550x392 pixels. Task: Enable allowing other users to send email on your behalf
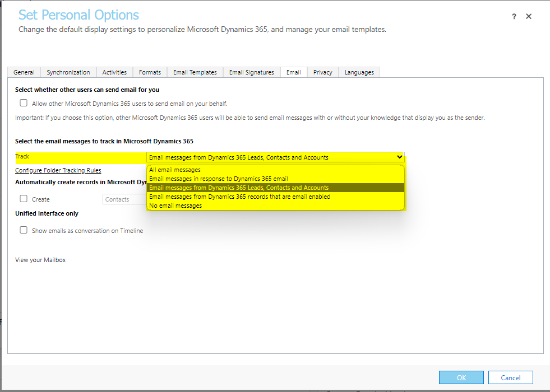click(24, 103)
